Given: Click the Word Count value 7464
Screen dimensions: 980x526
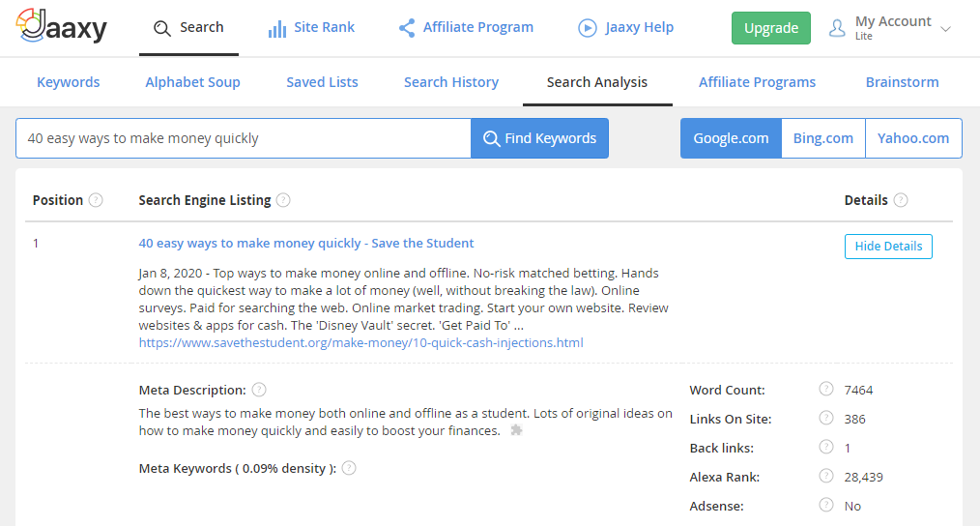Looking at the screenshot, I should click(858, 391).
